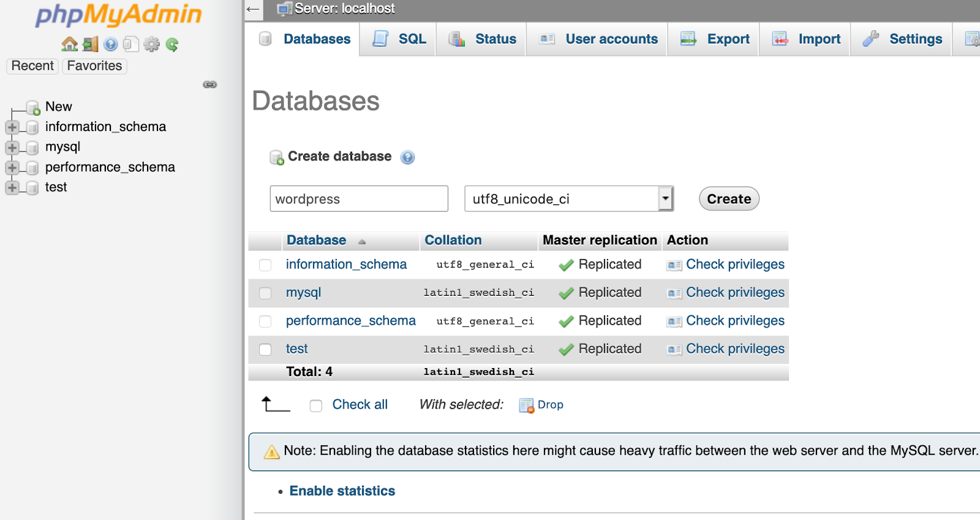Tick the mysql row checkbox

click(265, 293)
